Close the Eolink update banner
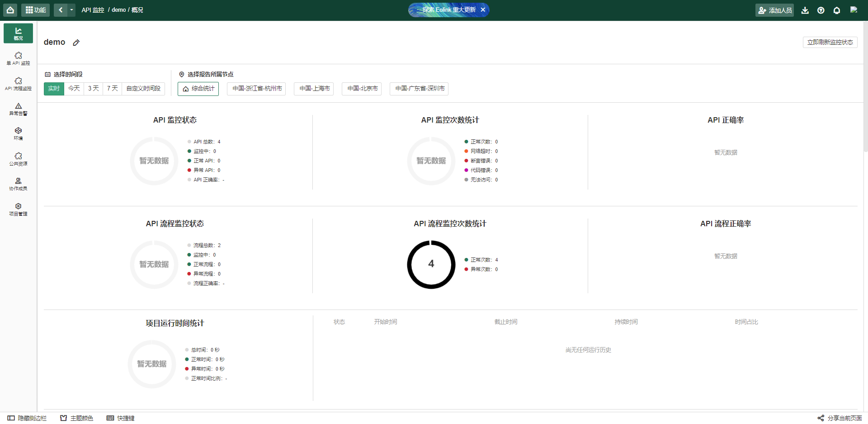The height and width of the screenshot is (424, 868). pos(483,10)
